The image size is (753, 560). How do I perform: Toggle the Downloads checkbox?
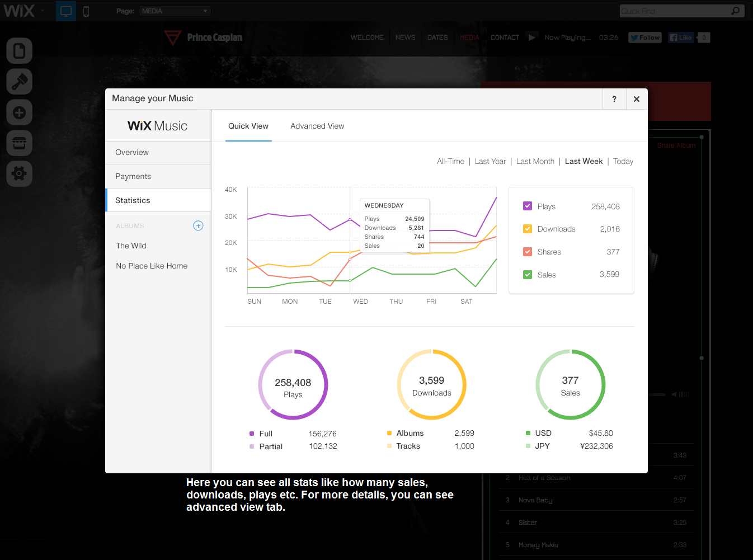(x=528, y=229)
